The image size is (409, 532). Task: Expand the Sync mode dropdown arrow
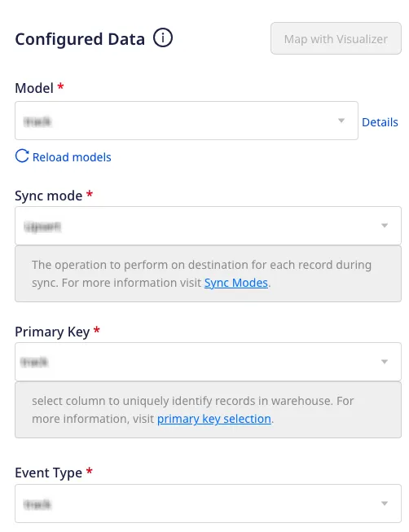[385, 226]
